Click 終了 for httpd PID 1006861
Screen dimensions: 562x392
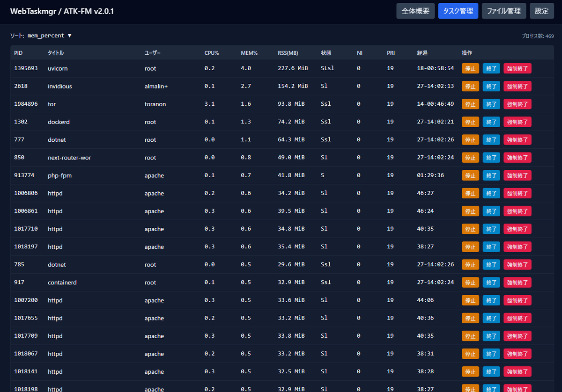pyautogui.click(x=491, y=211)
